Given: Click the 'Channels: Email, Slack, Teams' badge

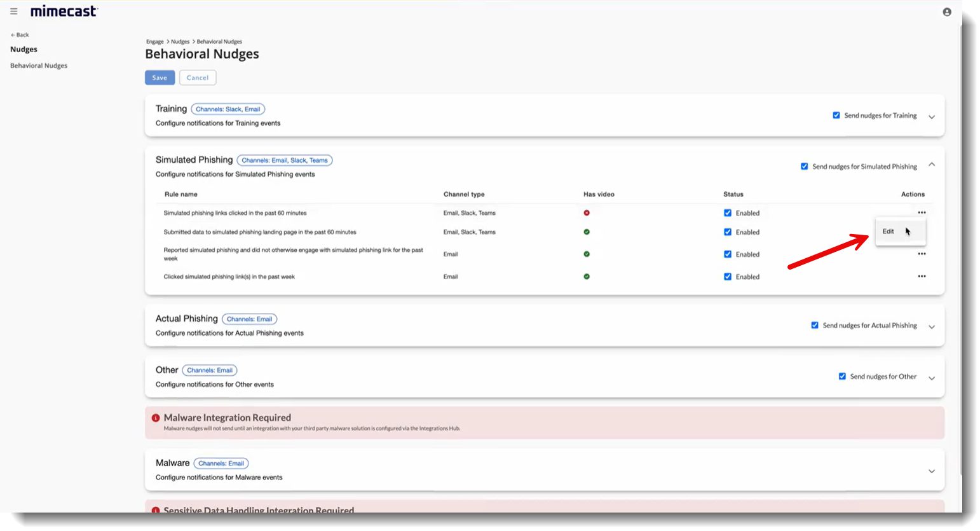Looking at the screenshot, I should click(284, 160).
